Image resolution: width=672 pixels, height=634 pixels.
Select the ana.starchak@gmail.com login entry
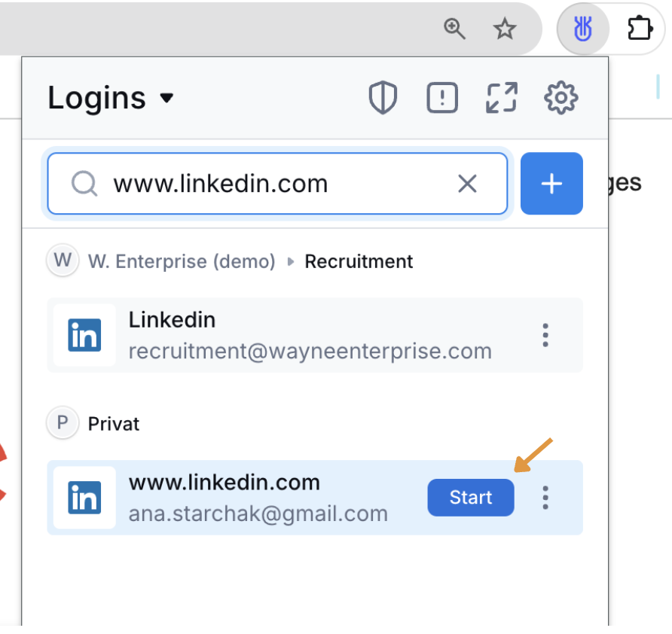point(315,498)
